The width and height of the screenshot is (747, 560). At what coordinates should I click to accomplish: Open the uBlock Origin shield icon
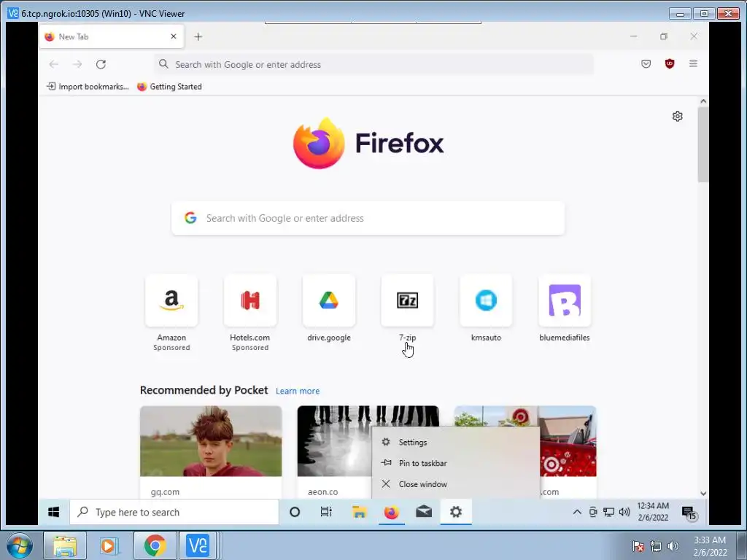670,64
